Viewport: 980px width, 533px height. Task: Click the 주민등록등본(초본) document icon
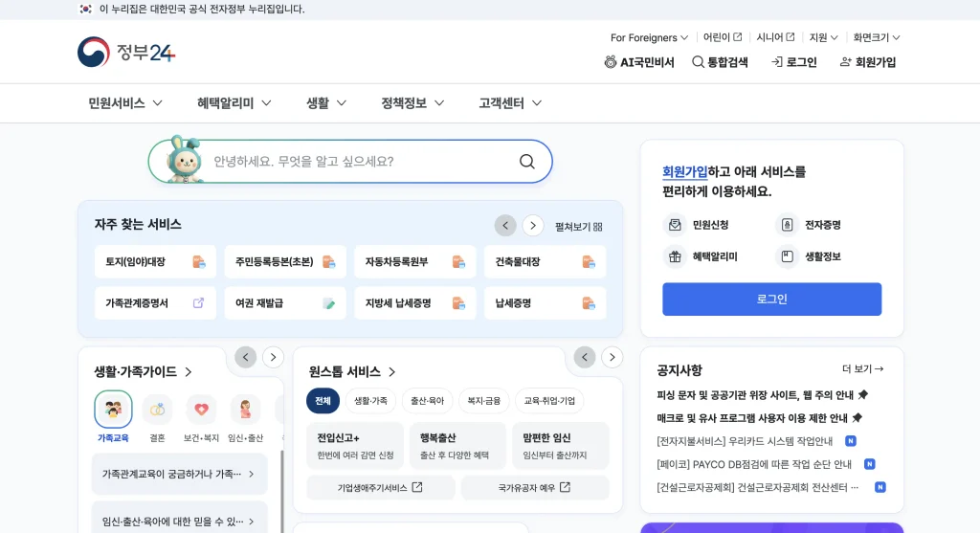point(329,262)
